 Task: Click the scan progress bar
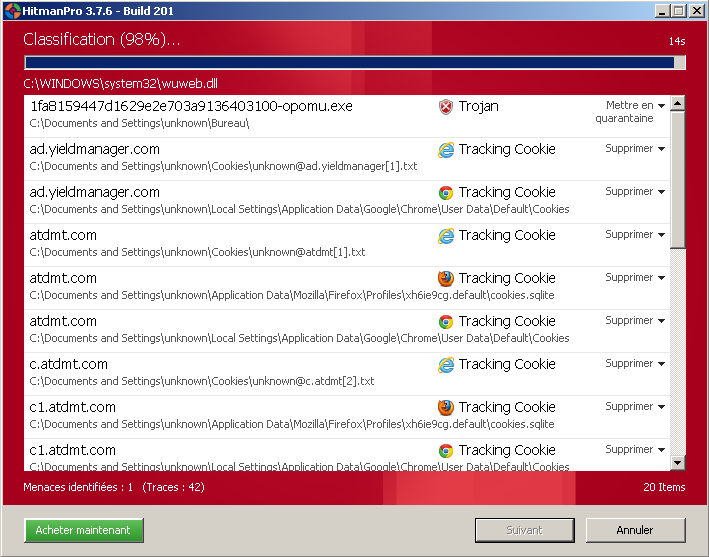click(x=354, y=63)
